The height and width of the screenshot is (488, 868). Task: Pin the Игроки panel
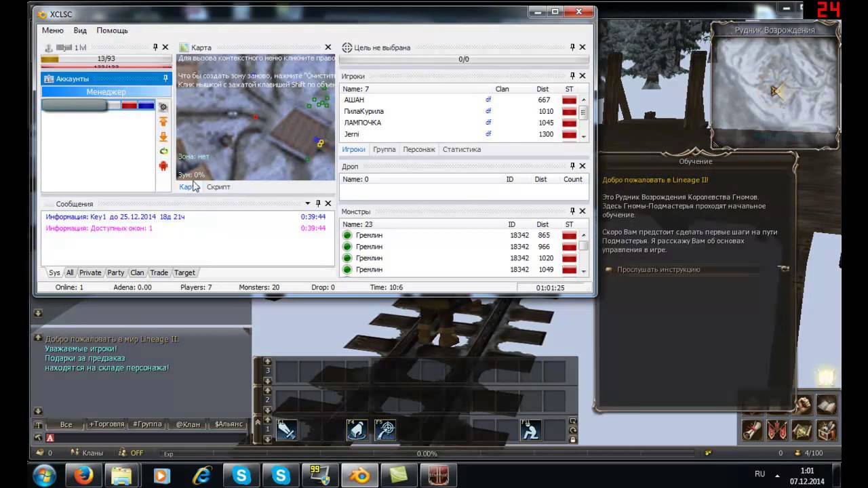coord(572,76)
